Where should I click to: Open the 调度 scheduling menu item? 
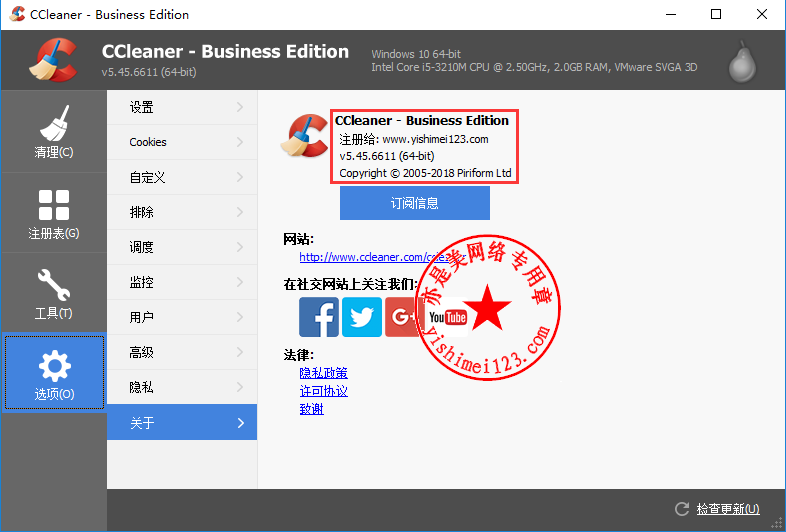point(182,247)
